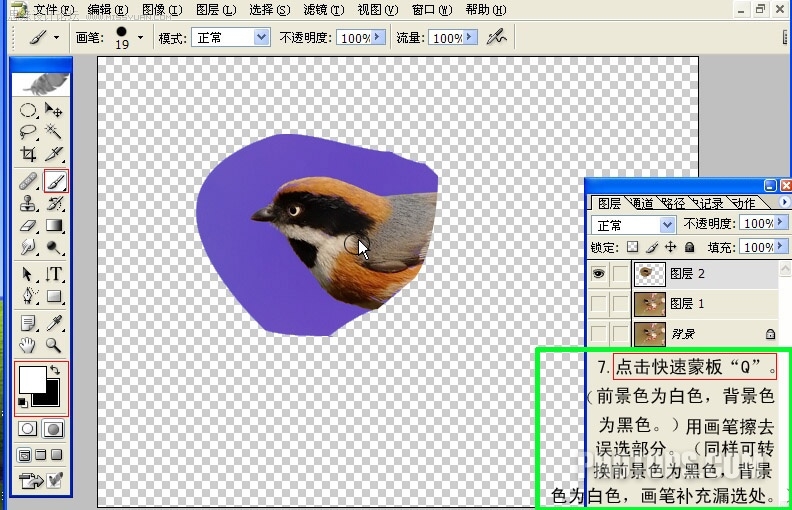
Task: Switch to the 通道 tab
Action: tap(642, 203)
